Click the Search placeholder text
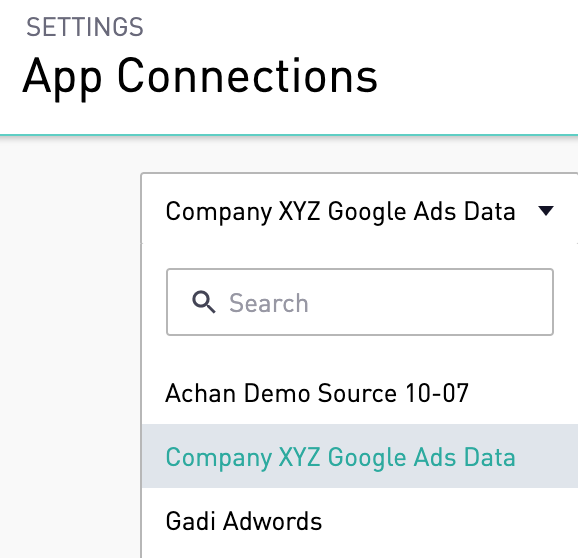Image resolution: width=578 pixels, height=558 pixels. [x=269, y=303]
